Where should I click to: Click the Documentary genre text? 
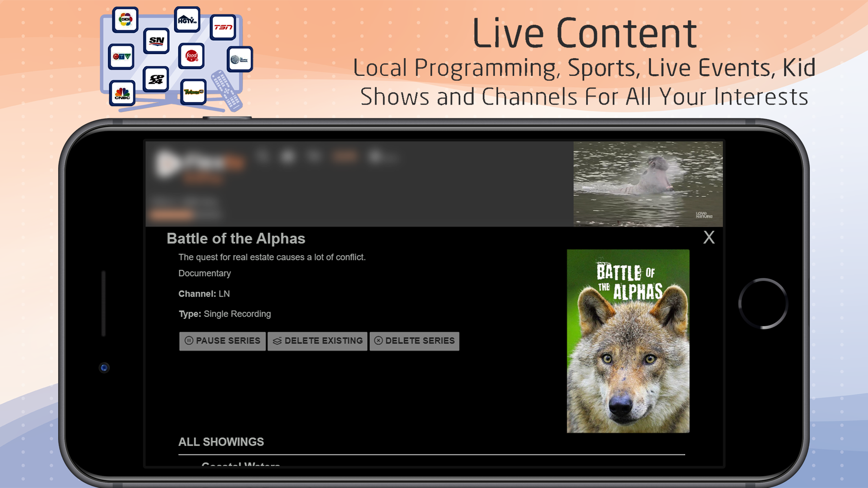(204, 273)
